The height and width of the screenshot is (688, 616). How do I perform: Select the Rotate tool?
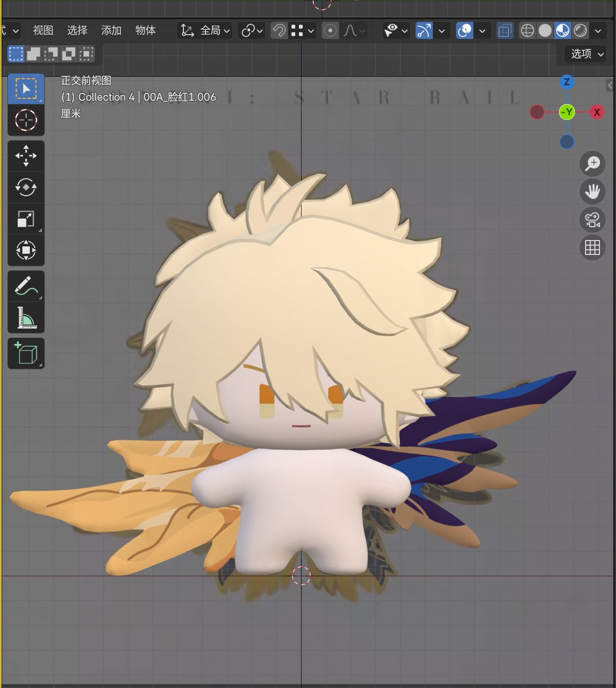26,187
